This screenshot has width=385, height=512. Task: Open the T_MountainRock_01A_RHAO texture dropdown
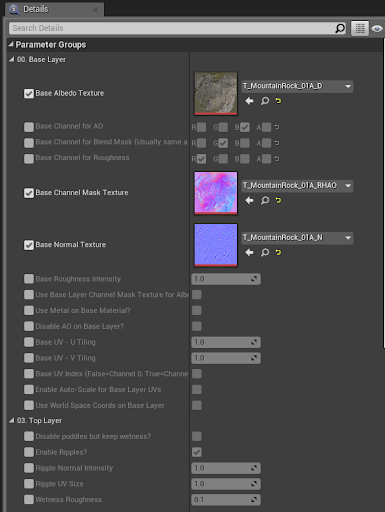point(297,186)
